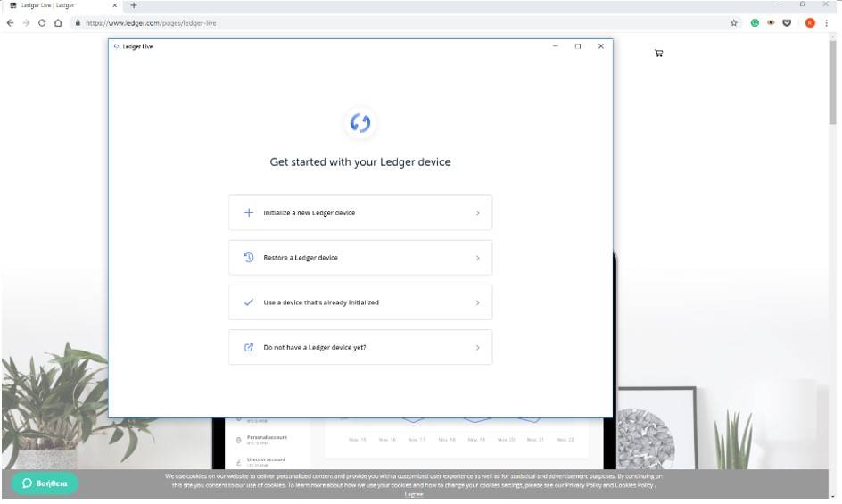The height and width of the screenshot is (504, 842).
Task: Click chevron on Do not have a device row
Action: point(477,348)
